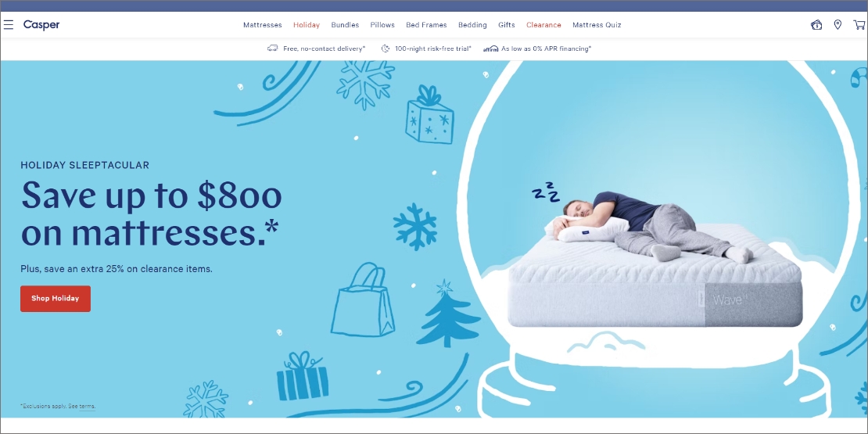
Task: Open Bed Frames in navigation
Action: coord(426,25)
